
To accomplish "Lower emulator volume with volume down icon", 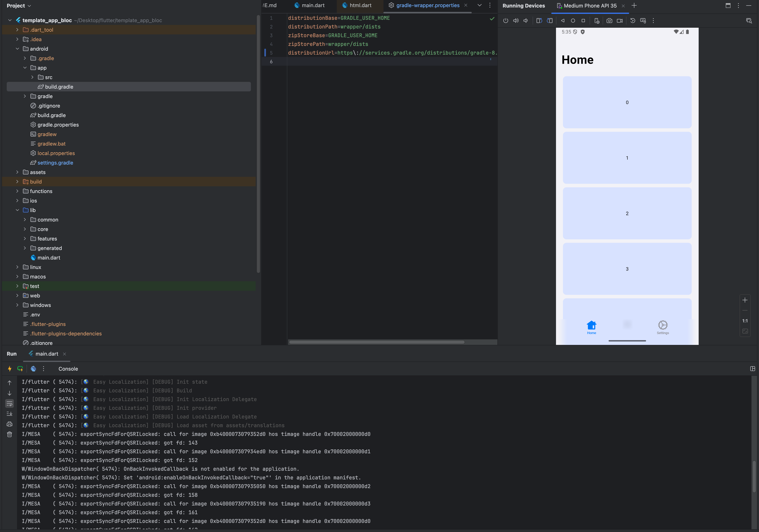I will [526, 21].
